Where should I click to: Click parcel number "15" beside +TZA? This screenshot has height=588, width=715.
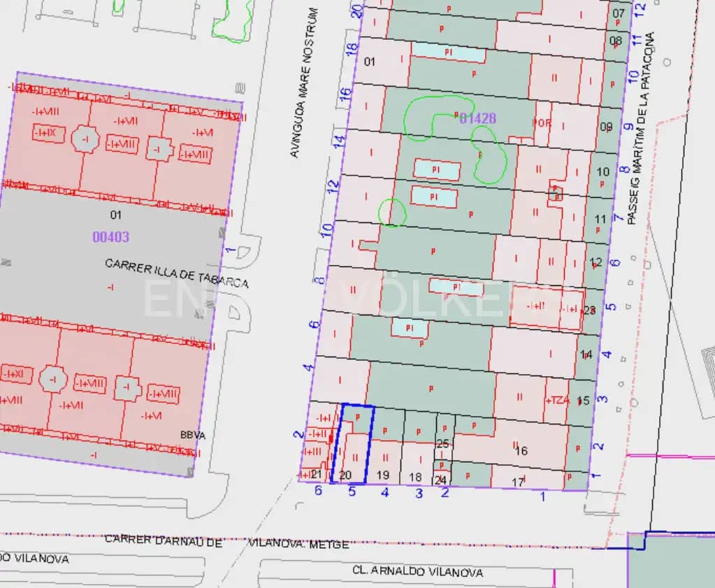point(583,401)
